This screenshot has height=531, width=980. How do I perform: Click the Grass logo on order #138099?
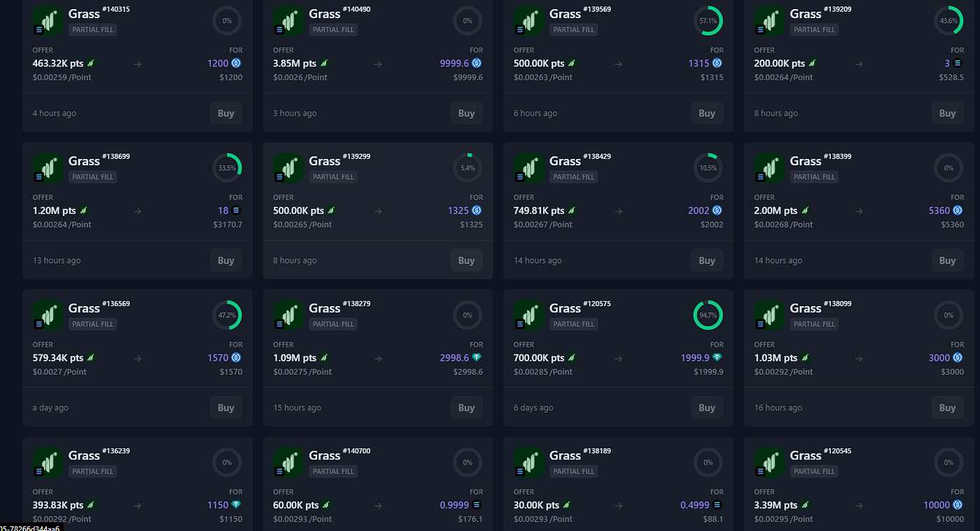click(x=769, y=315)
